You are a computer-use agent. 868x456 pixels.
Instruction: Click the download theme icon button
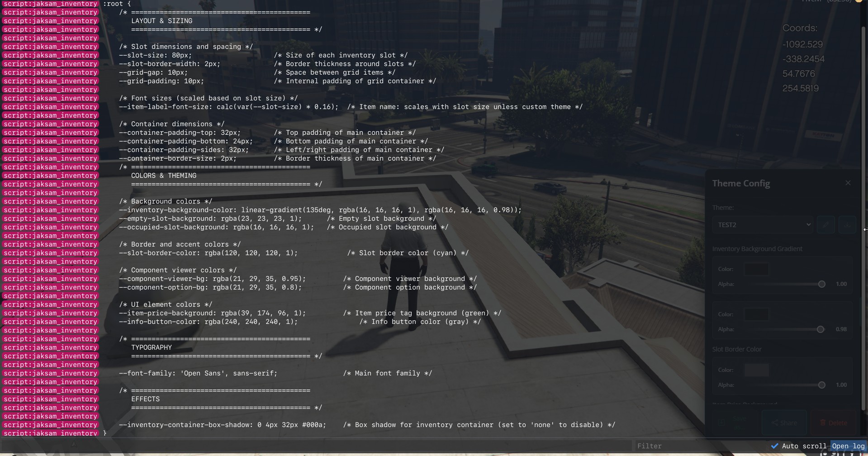[x=847, y=225]
